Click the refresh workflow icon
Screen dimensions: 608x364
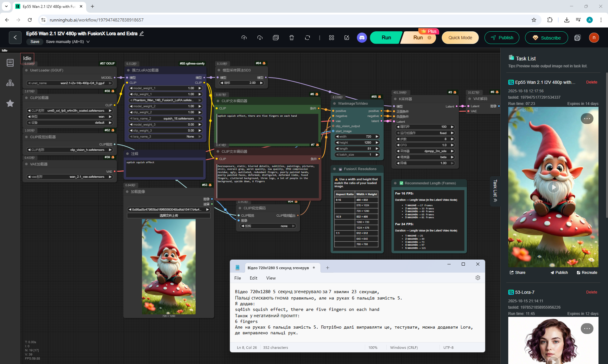(307, 38)
